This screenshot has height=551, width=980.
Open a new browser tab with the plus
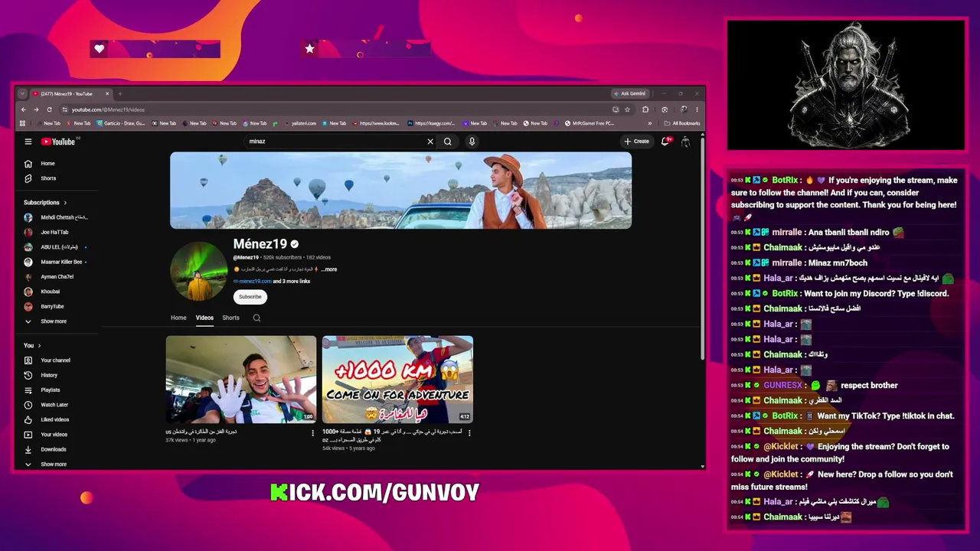click(x=120, y=93)
